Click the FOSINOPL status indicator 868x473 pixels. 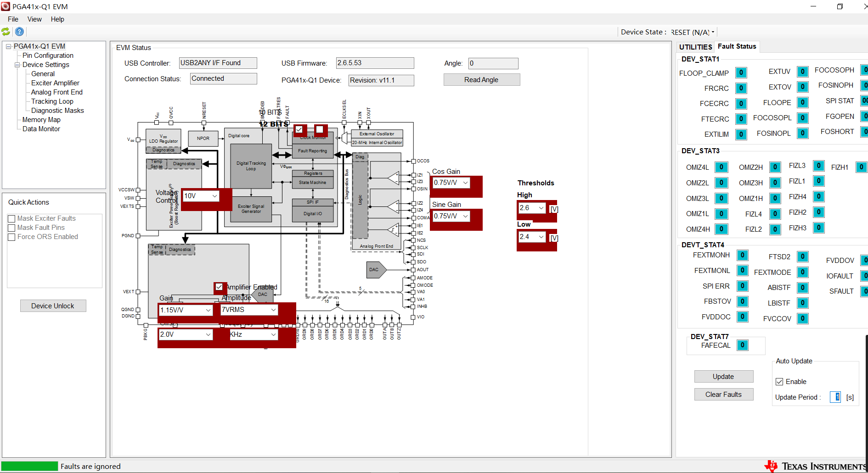click(802, 133)
